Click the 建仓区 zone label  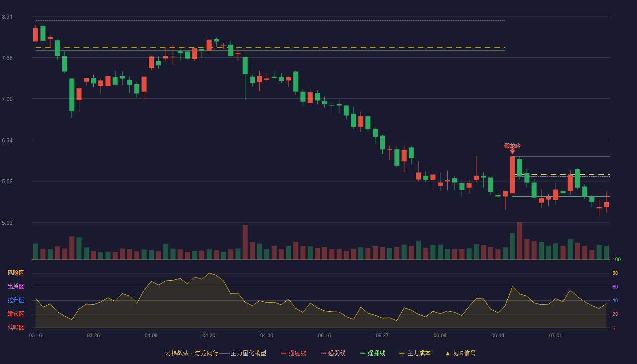15,314
